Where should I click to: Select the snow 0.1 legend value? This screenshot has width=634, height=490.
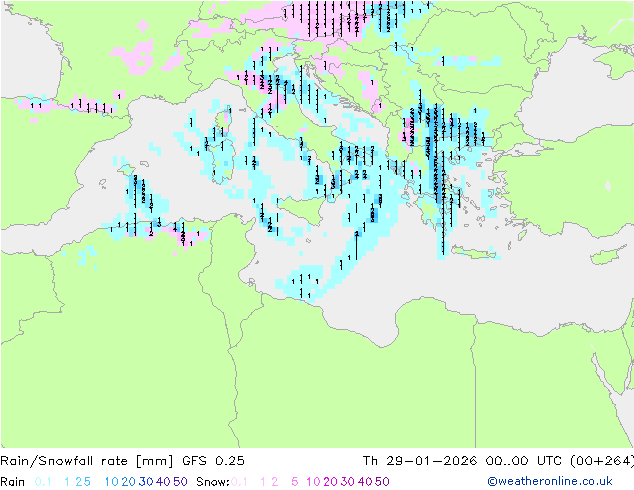click(x=239, y=482)
